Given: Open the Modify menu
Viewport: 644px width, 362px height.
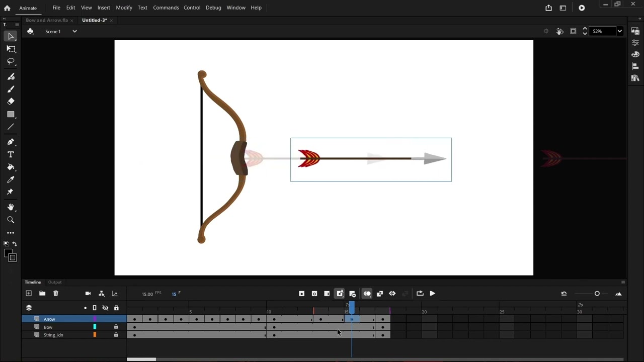Looking at the screenshot, I should coord(124,8).
